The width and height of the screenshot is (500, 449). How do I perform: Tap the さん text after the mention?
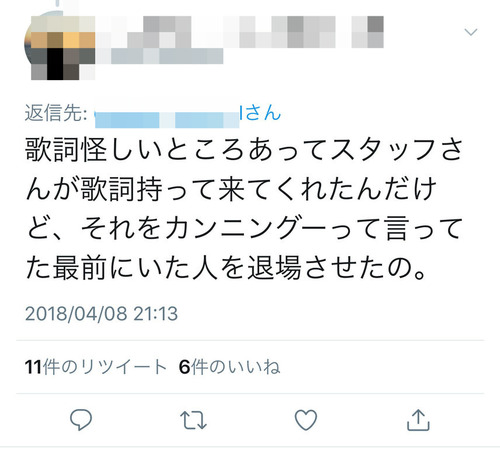(264, 113)
